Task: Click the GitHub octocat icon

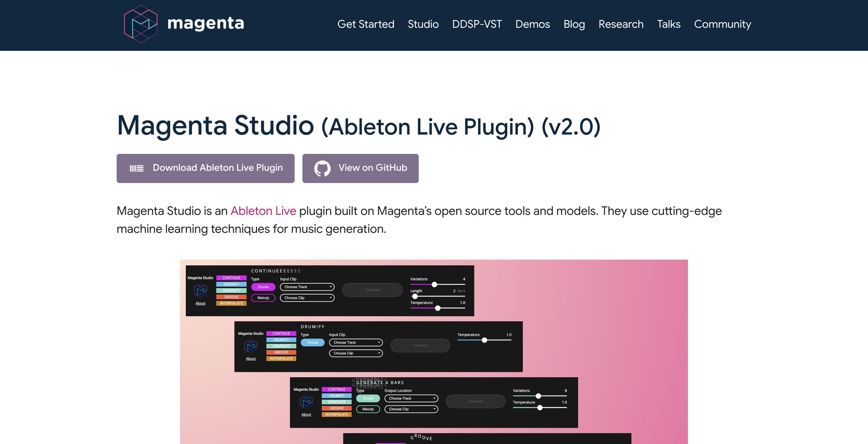Action: (x=322, y=168)
